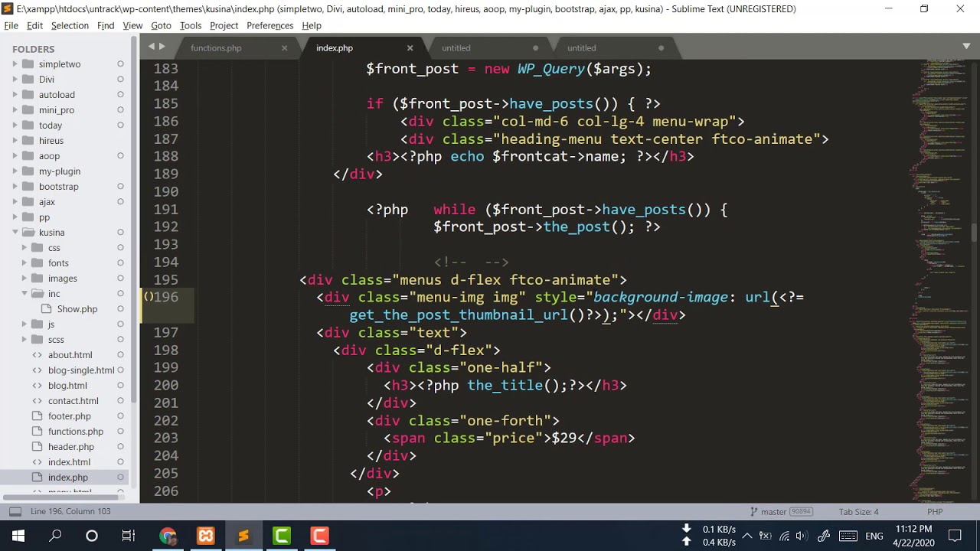The width and height of the screenshot is (980, 551).
Task: Open the Windows Start menu
Action: tap(18, 536)
